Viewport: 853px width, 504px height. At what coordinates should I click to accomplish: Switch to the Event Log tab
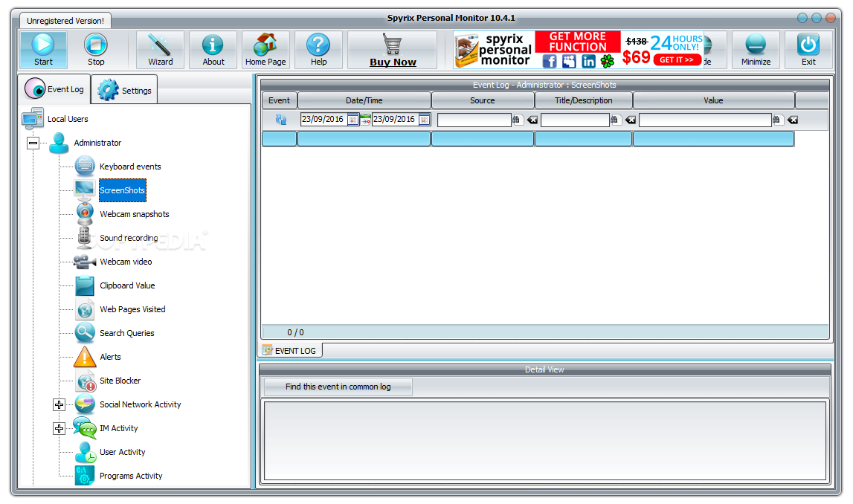click(54, 88)
